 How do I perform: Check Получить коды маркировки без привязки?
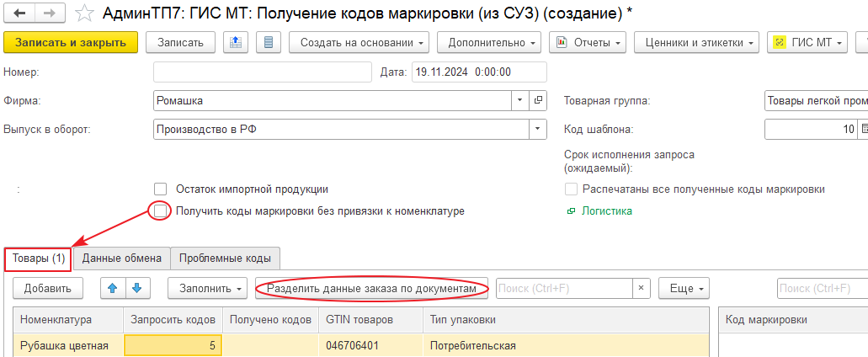161,211
